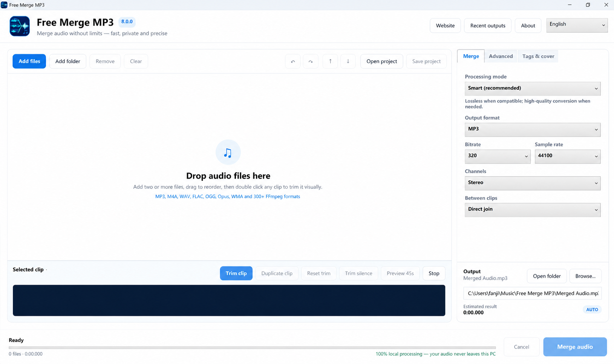Move clip down with the down arrow
Image resolution: width=614 pixels, height=364 pixels.
click(x=348, y=61)
